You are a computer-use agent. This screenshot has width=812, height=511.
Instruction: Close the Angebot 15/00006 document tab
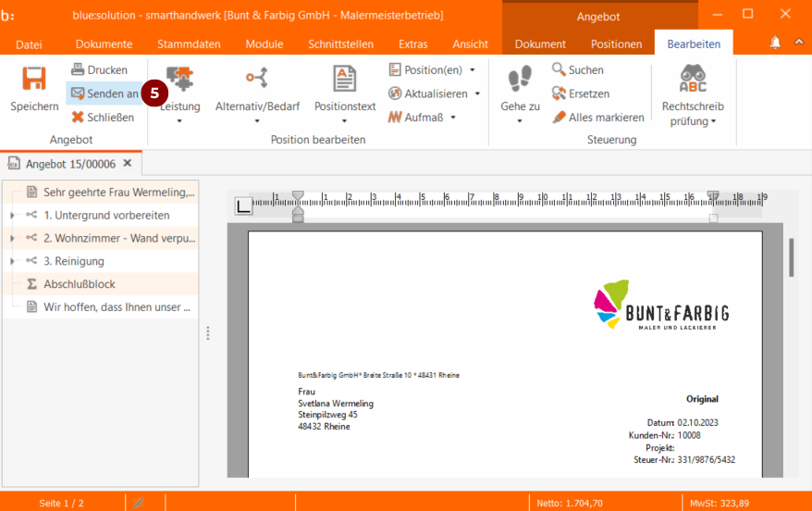pos(128,163)
